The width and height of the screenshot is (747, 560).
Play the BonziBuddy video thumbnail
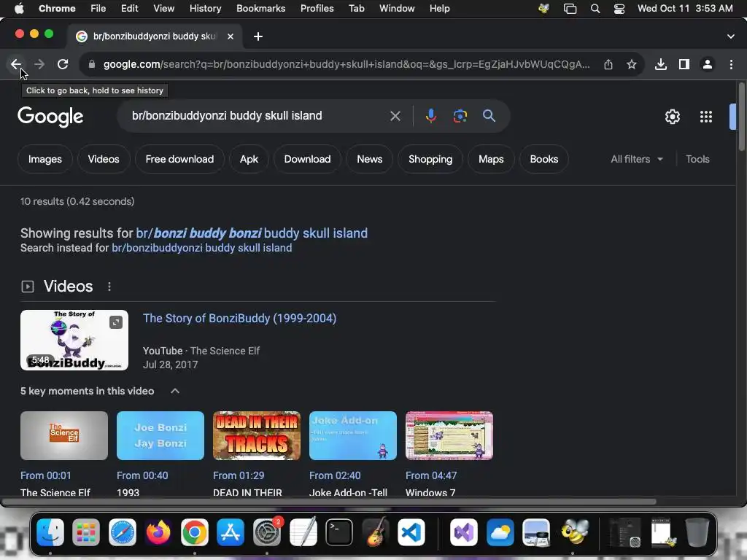pyautogui.click(x=74, y=340)
